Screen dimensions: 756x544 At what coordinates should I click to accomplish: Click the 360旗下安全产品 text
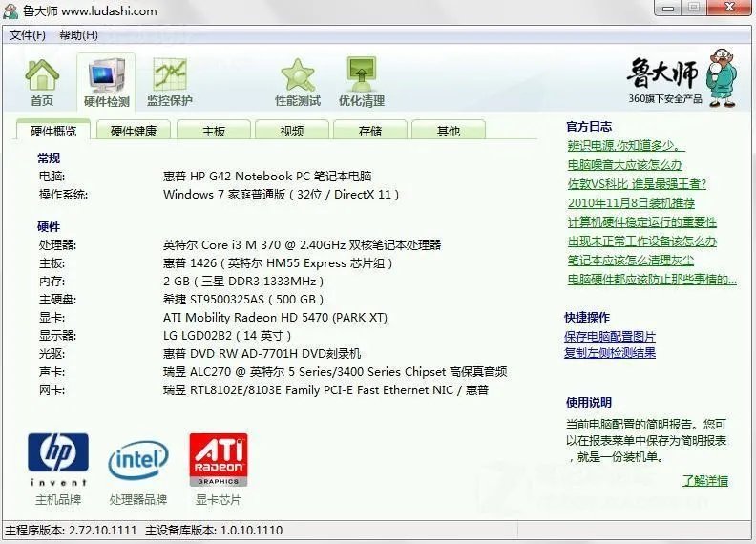(665, 99)
